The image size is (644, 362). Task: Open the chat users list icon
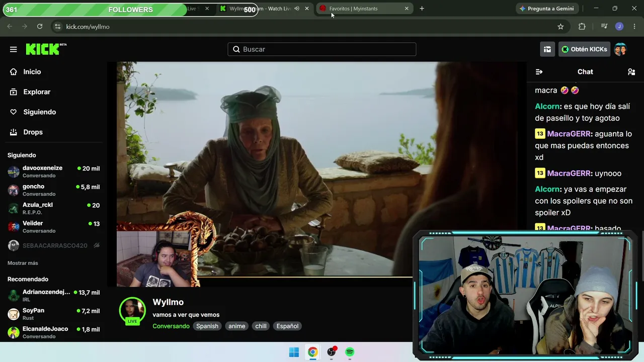631,72
